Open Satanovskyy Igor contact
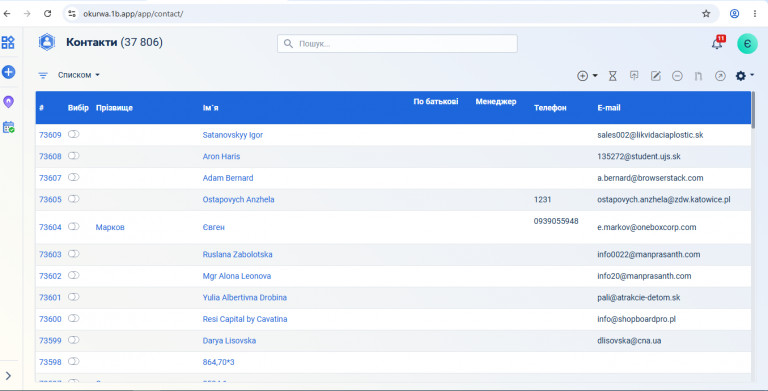Image resolution: width=768 pixels, height=391 pixels. click(233, 135)
